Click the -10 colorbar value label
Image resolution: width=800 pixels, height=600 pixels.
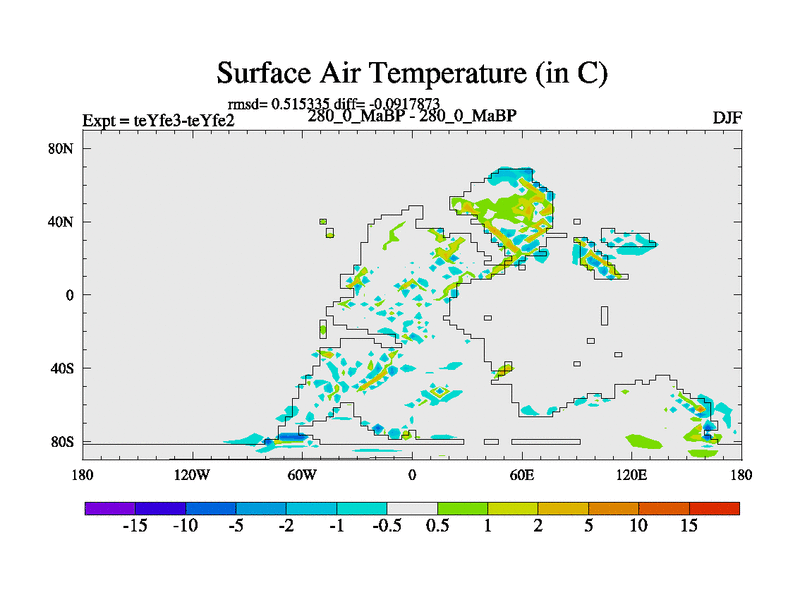[185, 527]
